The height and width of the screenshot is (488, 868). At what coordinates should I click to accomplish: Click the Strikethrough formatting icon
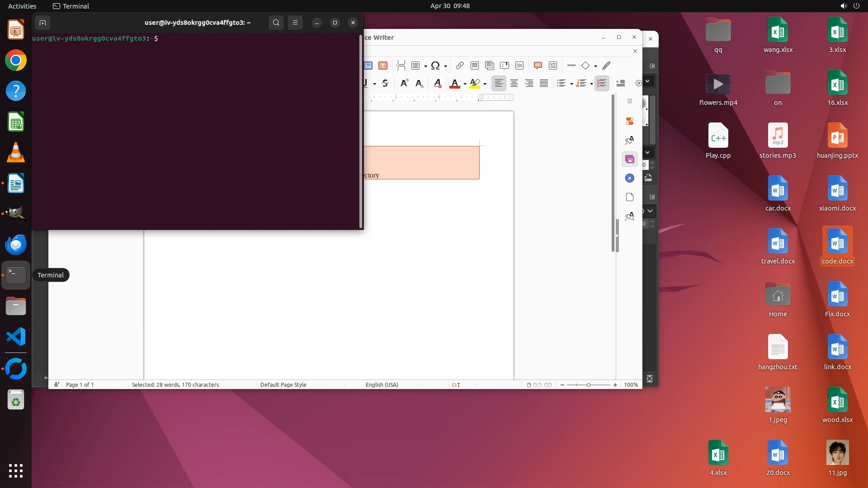(385, 84)
